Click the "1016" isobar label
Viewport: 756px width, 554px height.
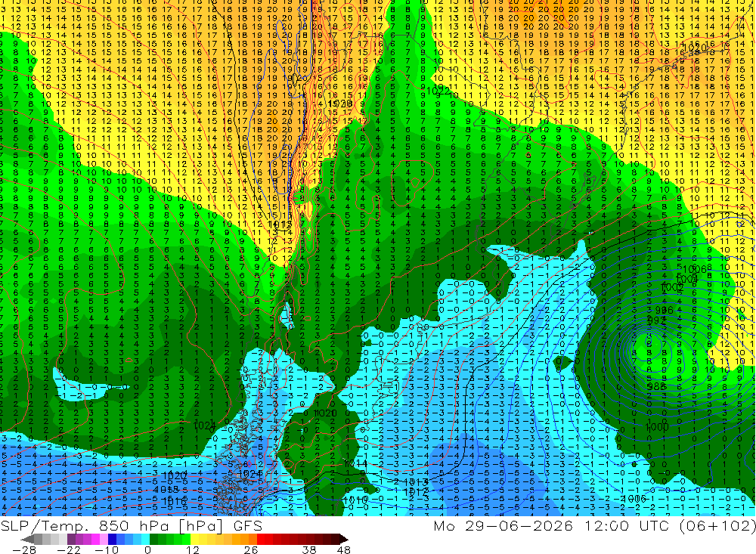174,502
